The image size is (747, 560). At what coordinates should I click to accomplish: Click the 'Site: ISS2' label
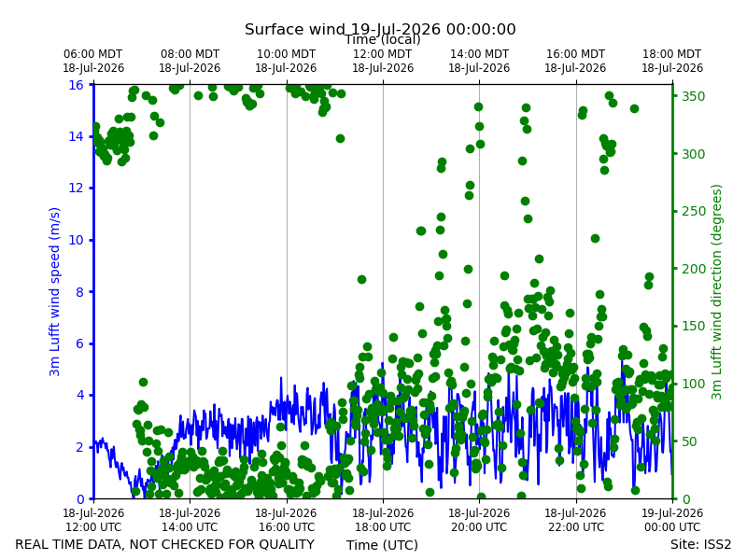[x=700, y=544]
